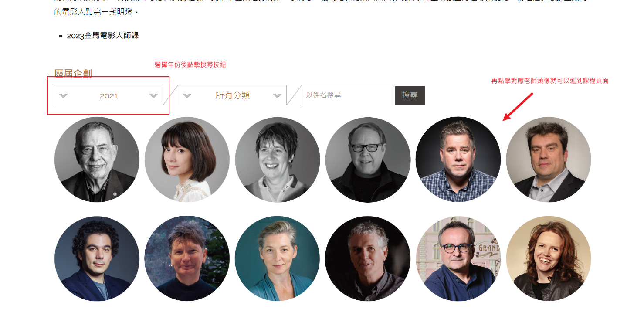Viewport: 644px width, 336px height.
Task: Open the woman with bob haircut portrait
Action: (187, 160)
